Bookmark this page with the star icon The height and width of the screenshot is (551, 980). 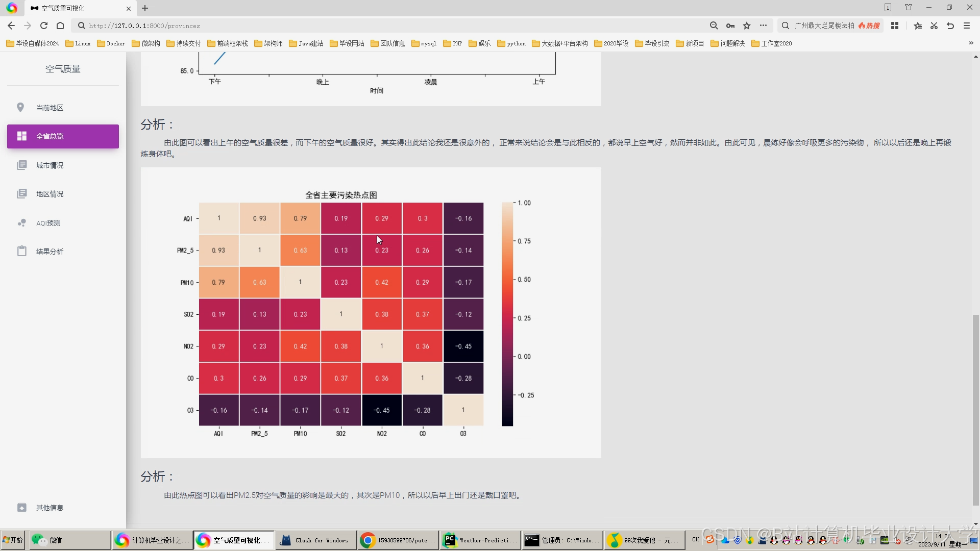coord(747,26)
